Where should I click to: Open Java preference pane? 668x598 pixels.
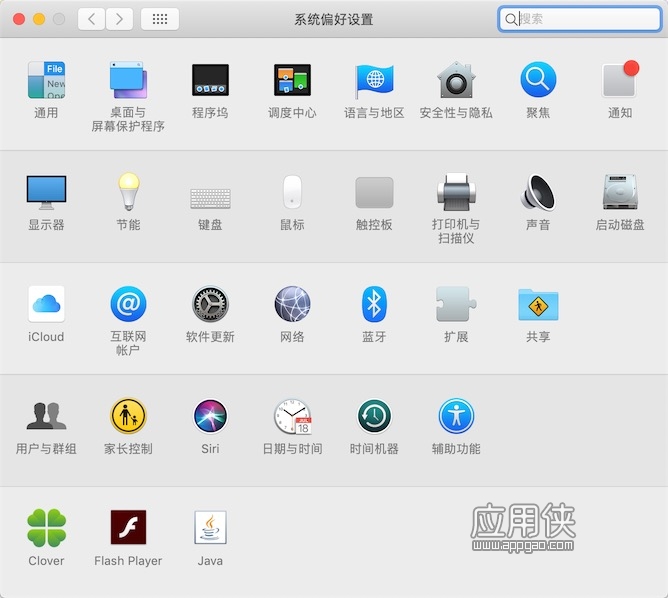pos(210,527)
